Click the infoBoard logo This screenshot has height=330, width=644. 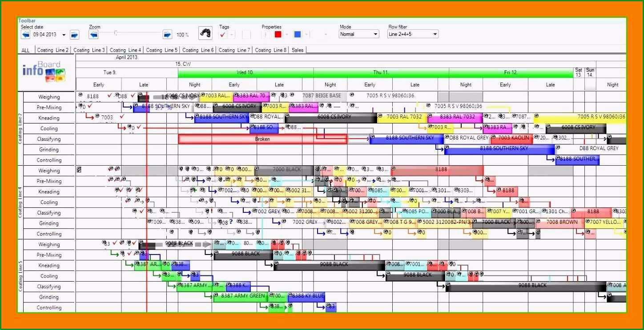point(44,72)
